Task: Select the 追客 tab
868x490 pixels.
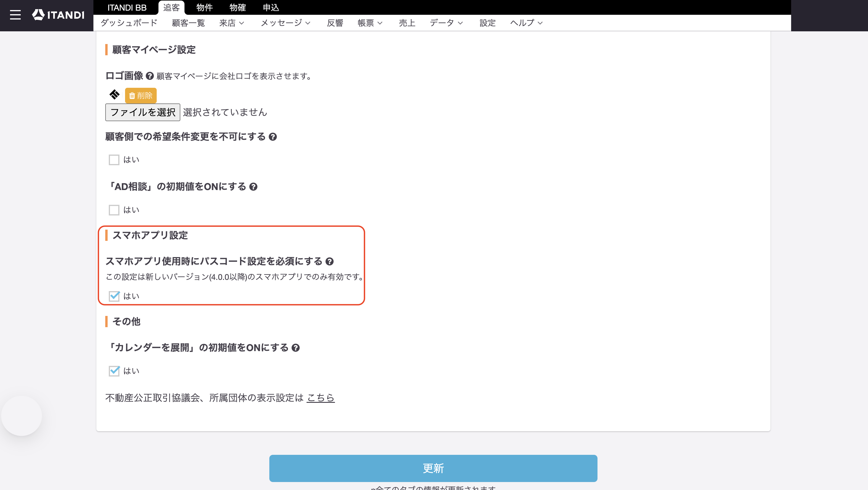Action: [x=171, y=7]
